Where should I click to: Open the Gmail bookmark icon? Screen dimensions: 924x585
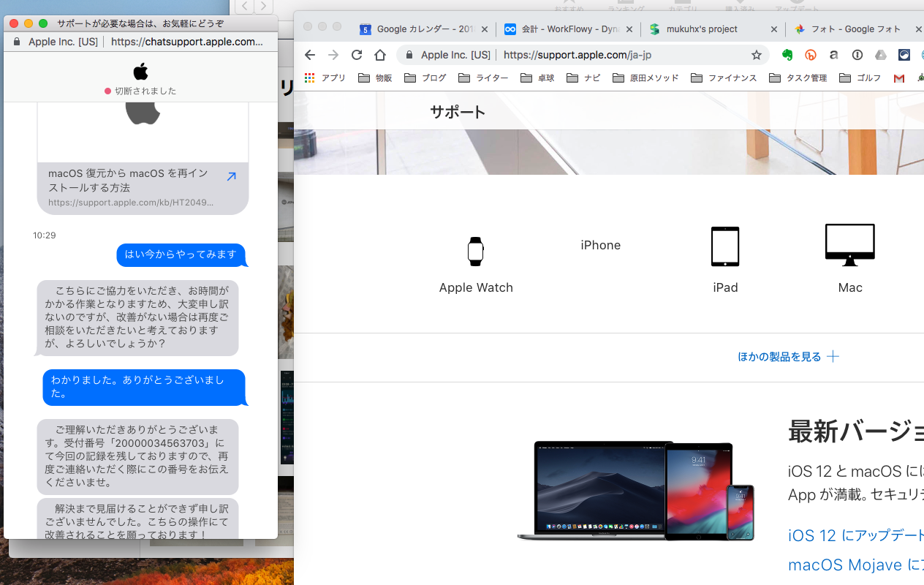point(899,78)
